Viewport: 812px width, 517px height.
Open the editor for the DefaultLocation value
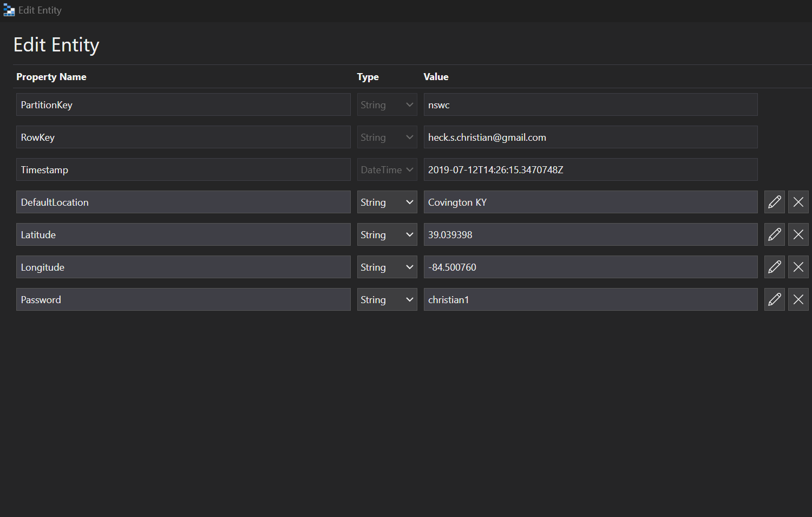click(x=775, y=202)
